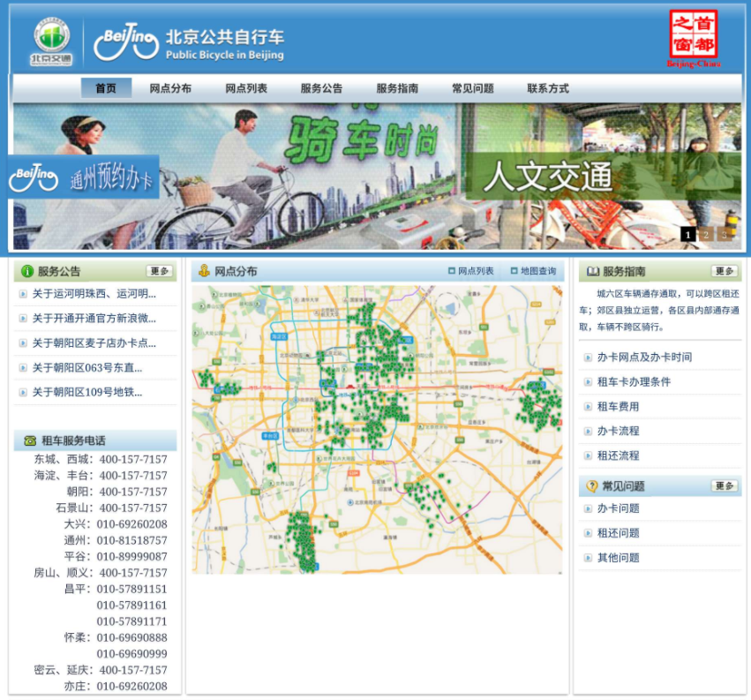Click the square icon before 地图查询 link
The height and width of the screenshot is (700, 751).
pyautogui.click(x=514, y=271)
